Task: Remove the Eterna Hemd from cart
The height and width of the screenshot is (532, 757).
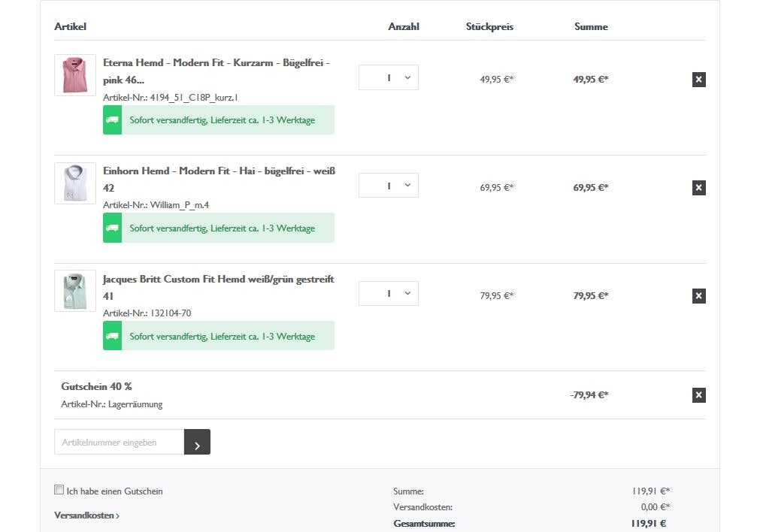Action: tap(698, 80)
